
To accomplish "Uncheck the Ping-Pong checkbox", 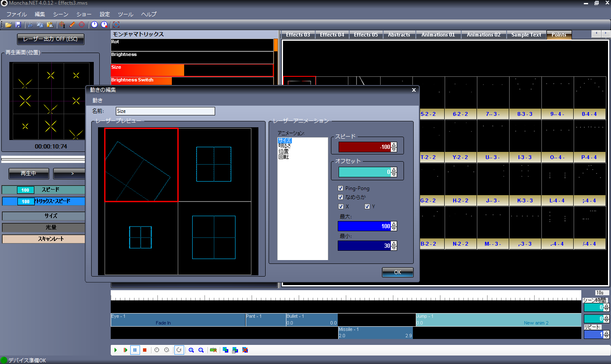I will (341, 188).
